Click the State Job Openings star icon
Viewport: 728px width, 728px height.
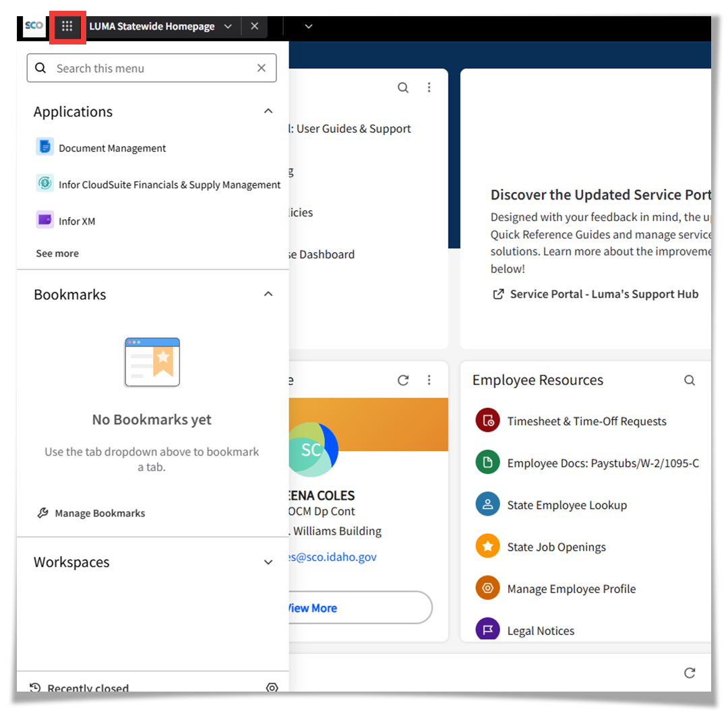coord(487,546)
